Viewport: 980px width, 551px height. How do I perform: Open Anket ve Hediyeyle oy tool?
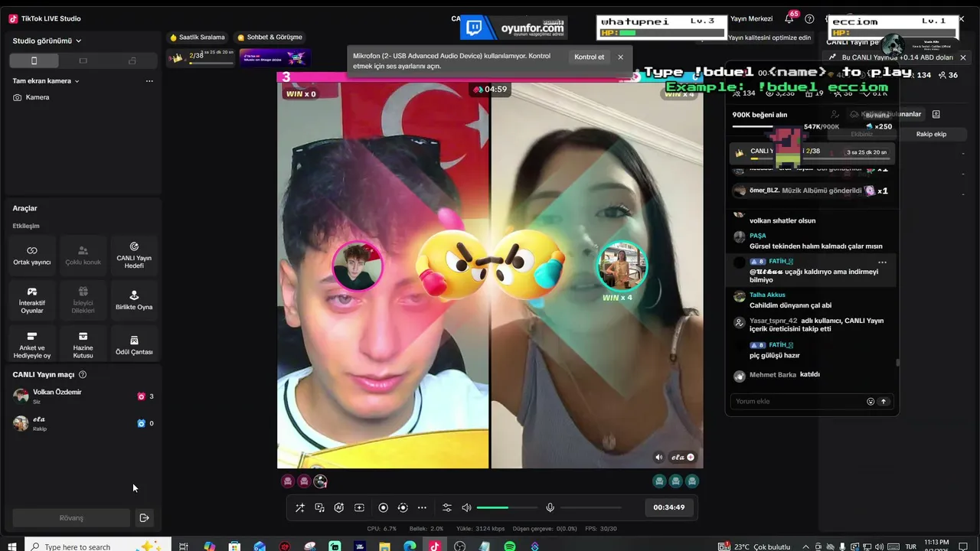click(x=32, y=346)
